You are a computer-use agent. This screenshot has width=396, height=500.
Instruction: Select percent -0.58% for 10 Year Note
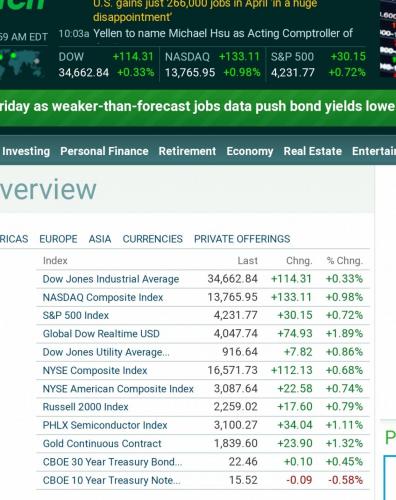(345, 480)
